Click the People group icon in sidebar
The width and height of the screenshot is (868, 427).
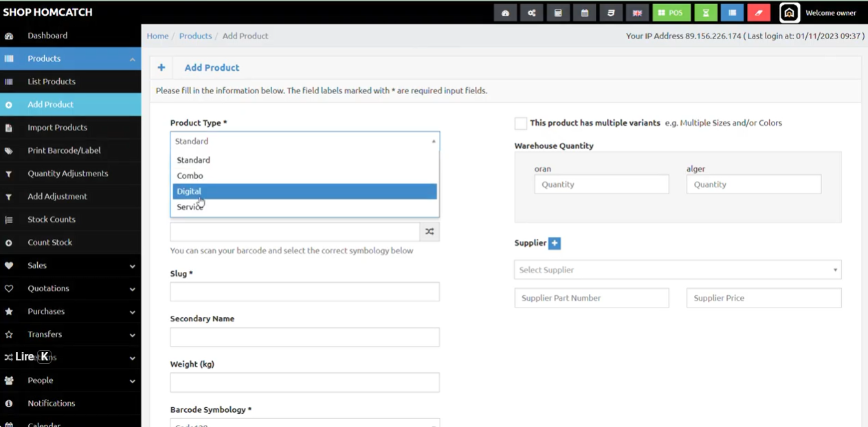[x=9, y=380]
